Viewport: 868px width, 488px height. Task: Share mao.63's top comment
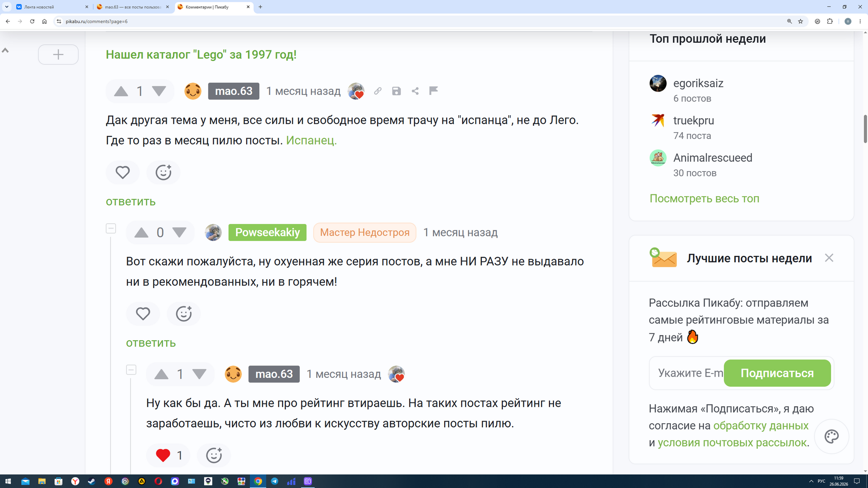415,91
